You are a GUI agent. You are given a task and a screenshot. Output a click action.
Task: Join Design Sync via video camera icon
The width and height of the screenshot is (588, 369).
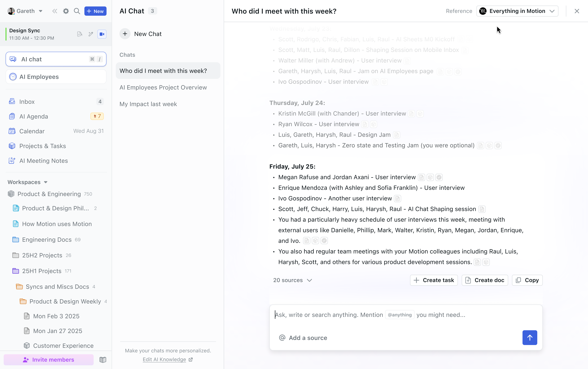(102, 34)
